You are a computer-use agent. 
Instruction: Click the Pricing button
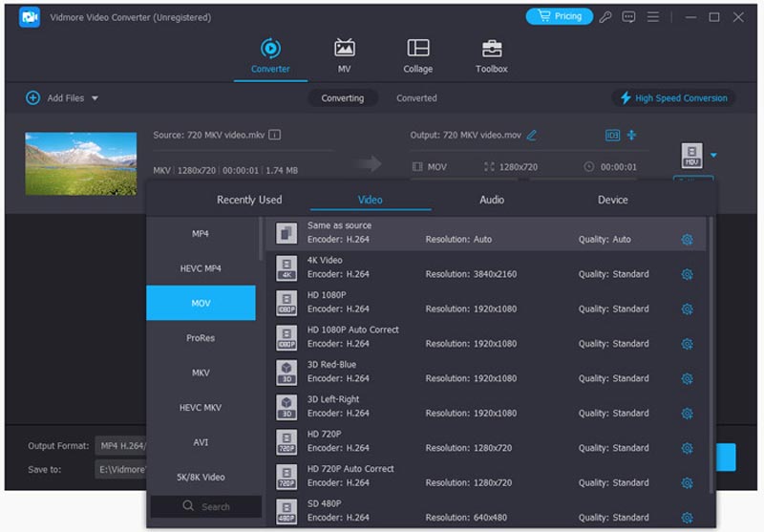point(559,17)
